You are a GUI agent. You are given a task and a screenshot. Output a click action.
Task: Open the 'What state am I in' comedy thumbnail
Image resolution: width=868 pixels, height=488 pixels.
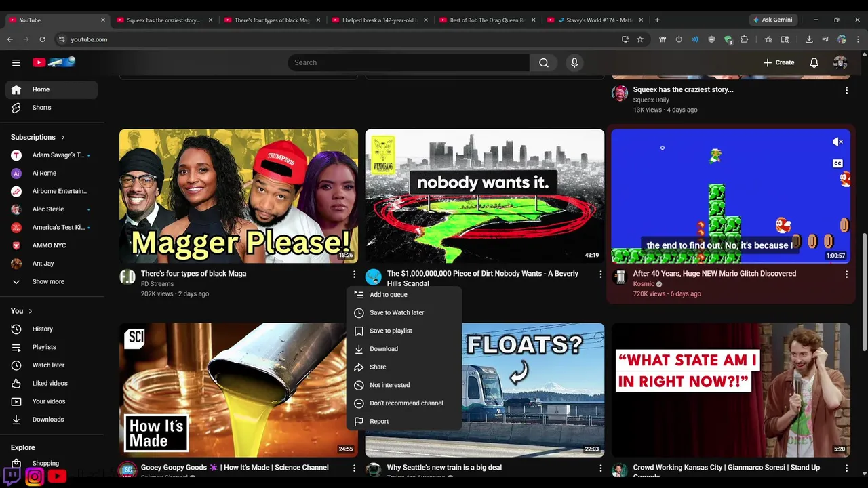[730, 390]
